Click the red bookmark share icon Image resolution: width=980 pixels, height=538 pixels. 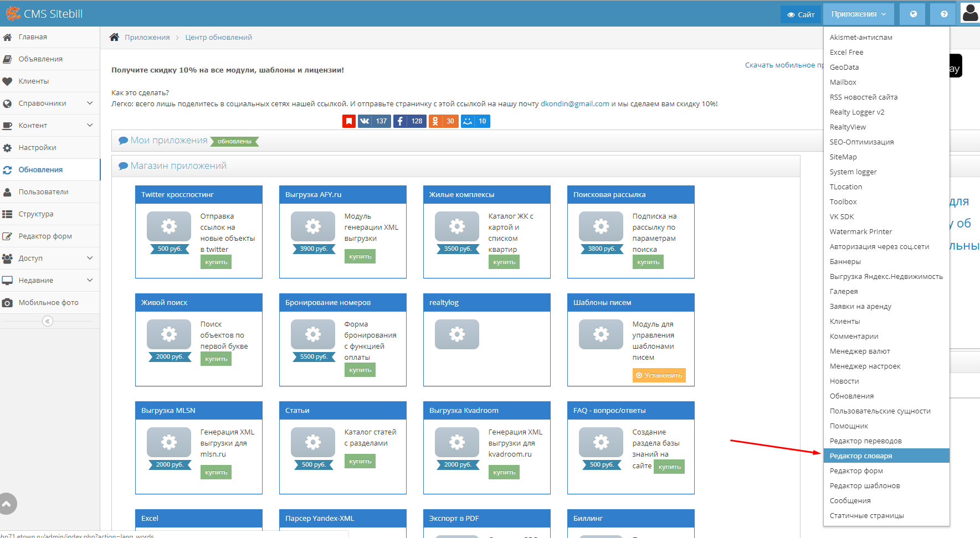(348, 121)
